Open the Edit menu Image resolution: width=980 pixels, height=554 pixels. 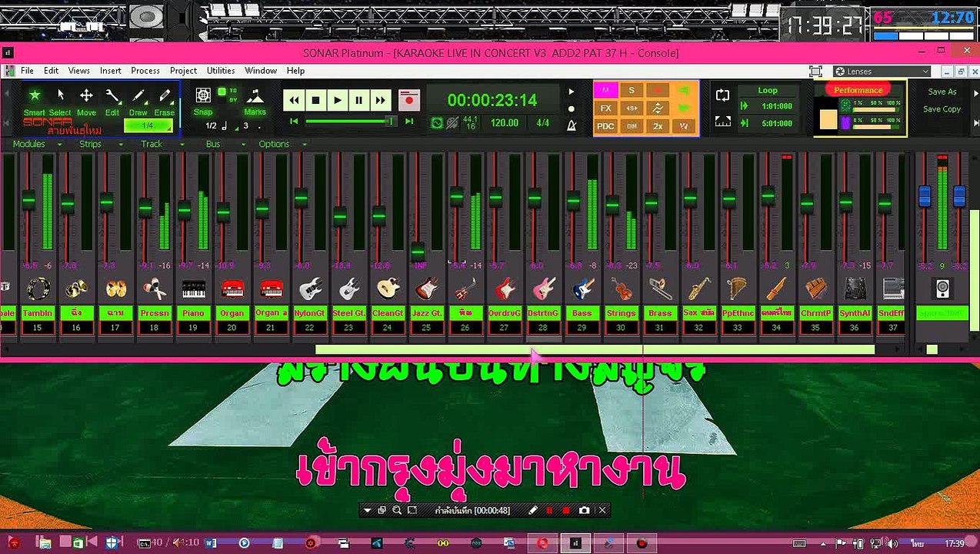click(x=51, y=70)
